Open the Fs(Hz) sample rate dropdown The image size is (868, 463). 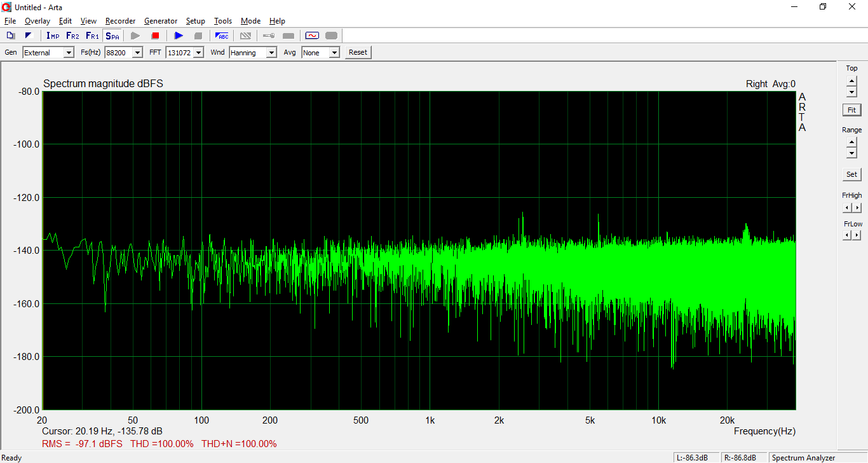[137, 53]
